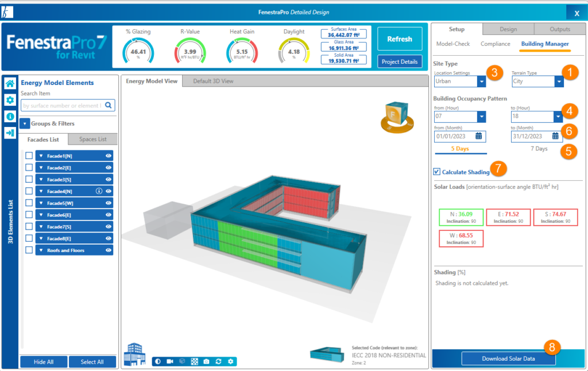Switch to the Default 3D View tab
Image resolution: width=588 pixels, height=371 pixels.
[x=213, y=81]
